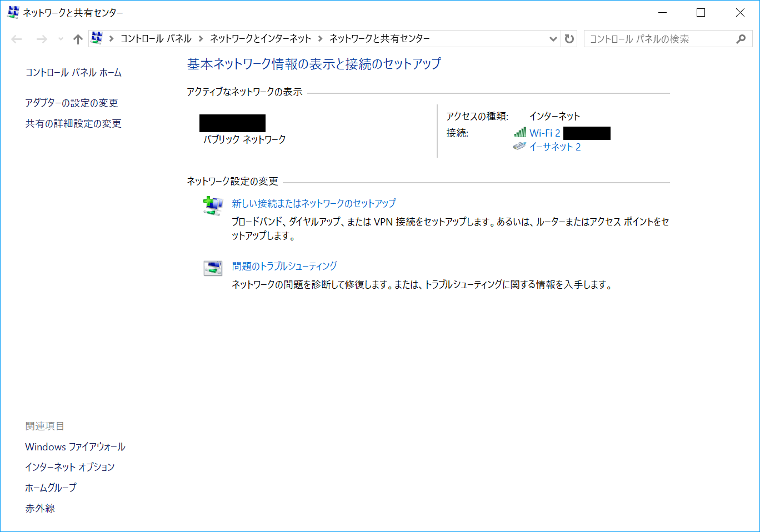Click the new connection setup icon
Viewport: 760px width, 532px height.
point(212,205)
